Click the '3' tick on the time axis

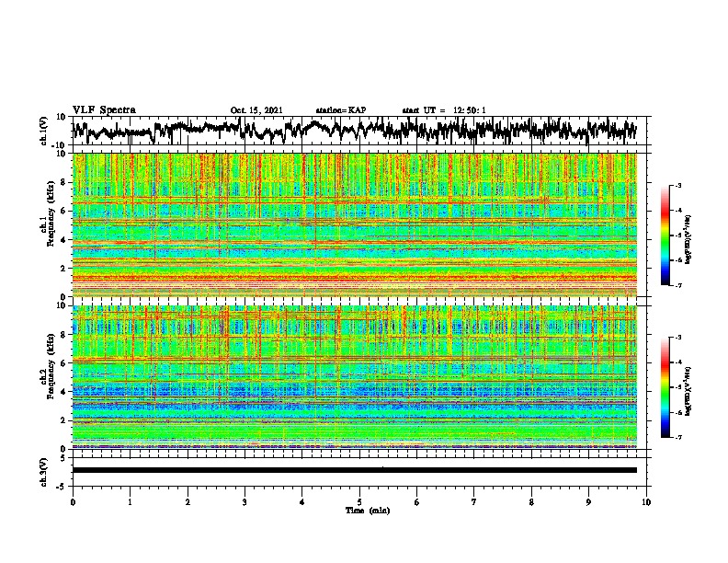245,502
